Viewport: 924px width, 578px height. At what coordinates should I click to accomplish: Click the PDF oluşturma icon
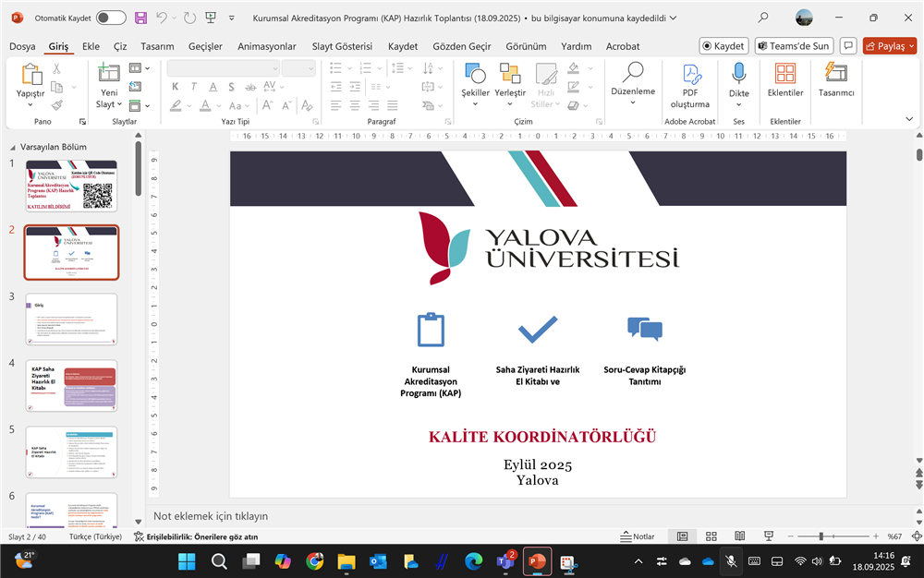(690, 76)
